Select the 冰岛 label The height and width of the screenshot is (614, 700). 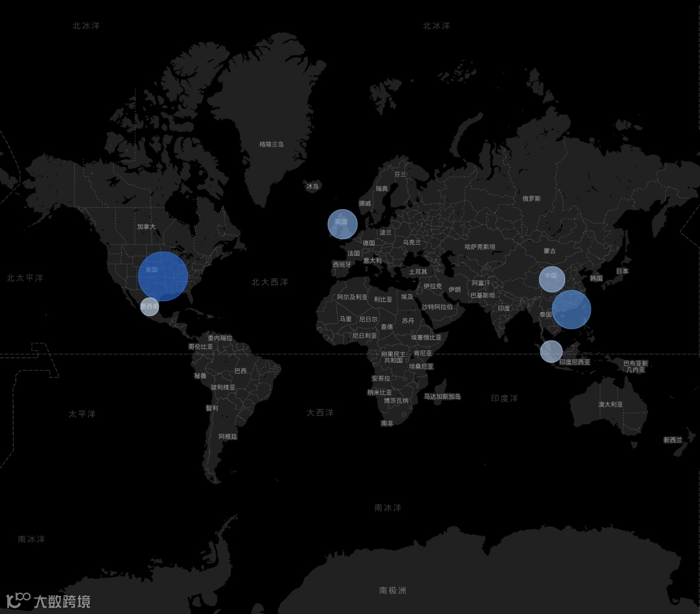[312, 186]
